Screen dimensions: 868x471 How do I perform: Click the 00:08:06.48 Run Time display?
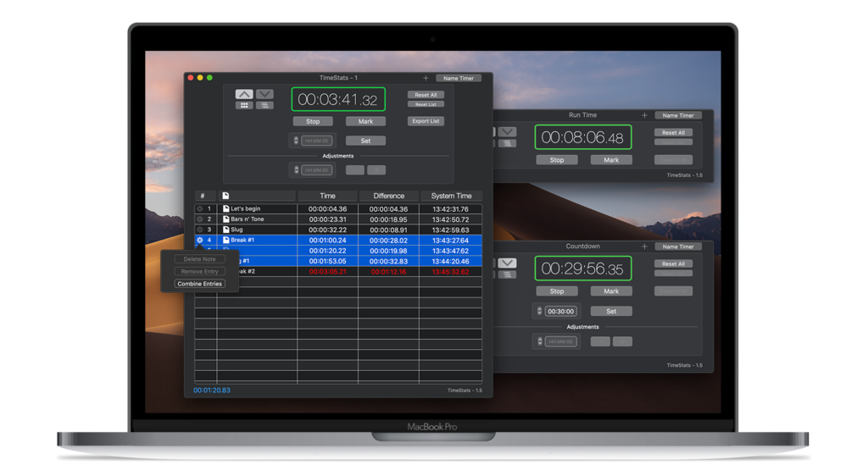tap(582, 137)
